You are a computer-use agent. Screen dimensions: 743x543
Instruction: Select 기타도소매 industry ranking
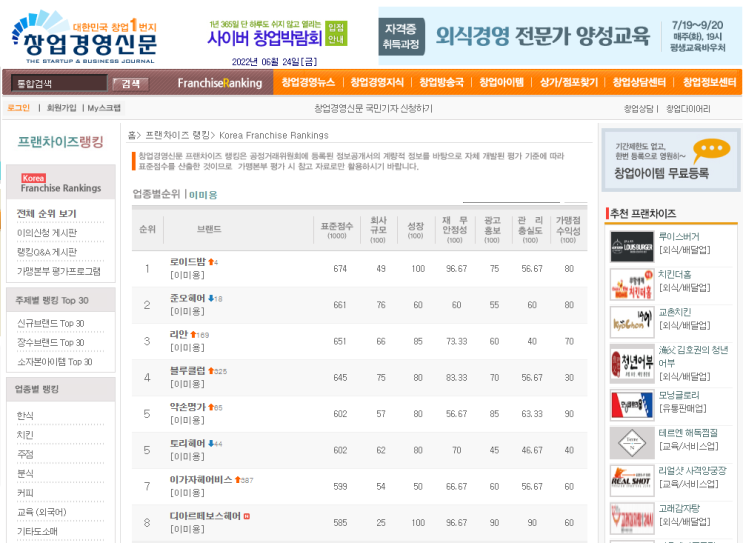coord(37,531)
